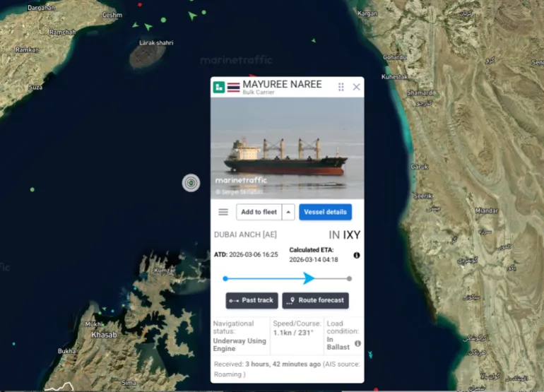The width and height of the screenshot is (544, 392).
Task: Click the red dot vessel near Qeshm
Action: pos(140,5)
